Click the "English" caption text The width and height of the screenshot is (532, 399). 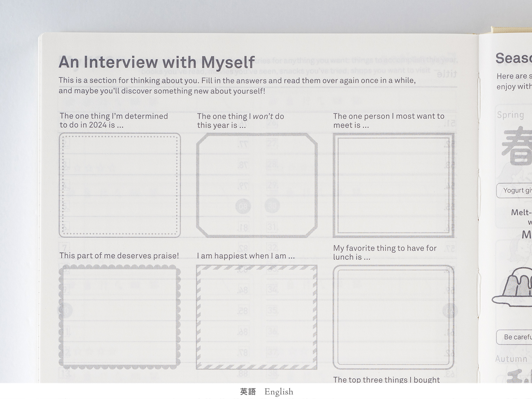tap(278, 392)
